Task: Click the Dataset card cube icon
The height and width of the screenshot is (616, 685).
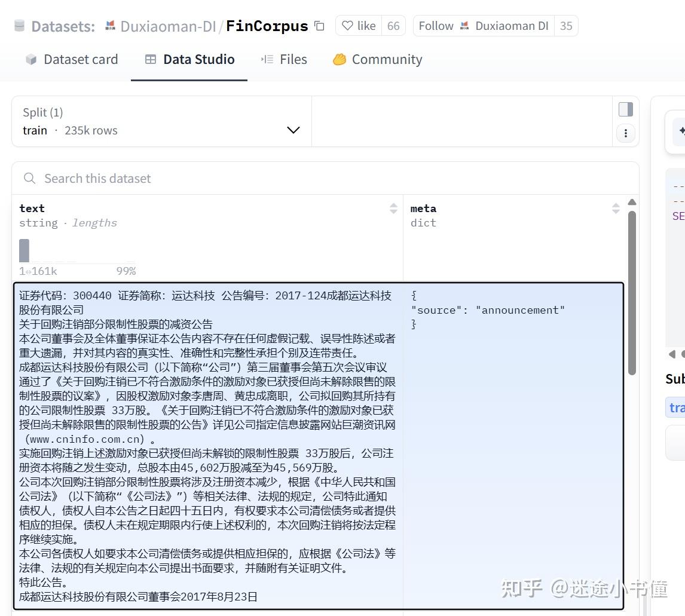Action: point(31,59)
